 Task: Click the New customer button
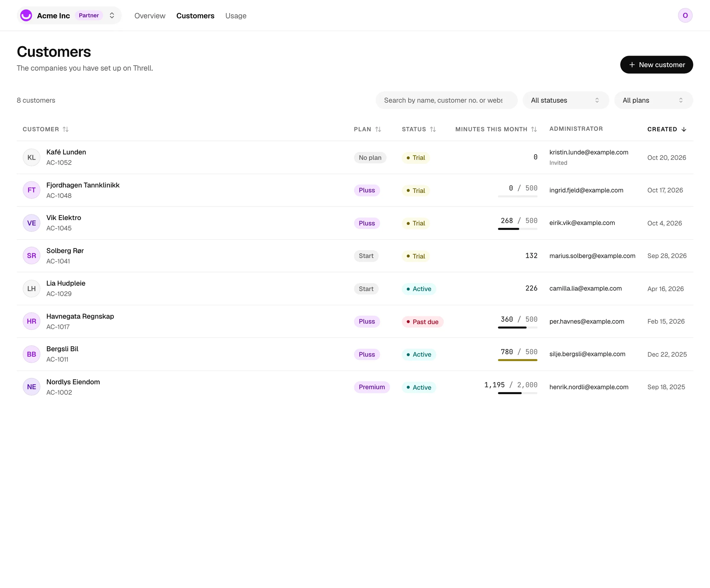656,65
